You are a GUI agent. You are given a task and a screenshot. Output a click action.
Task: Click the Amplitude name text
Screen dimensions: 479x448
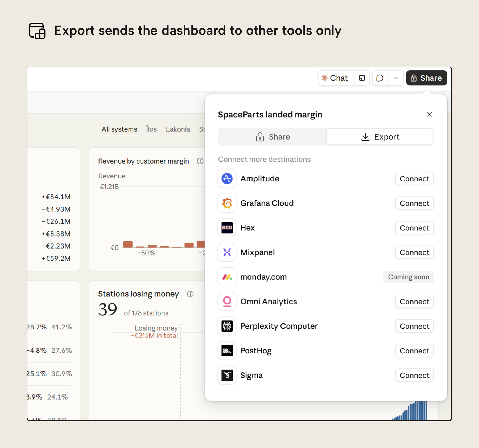pyautogui.click(x=260, y=178)
